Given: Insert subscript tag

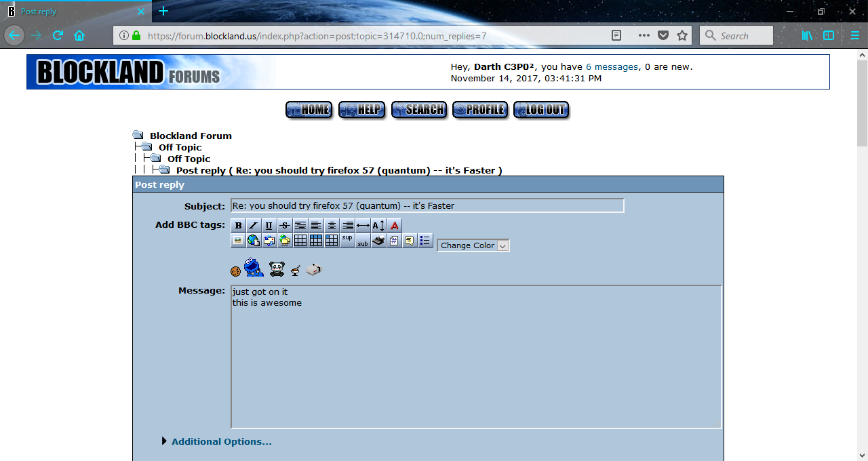Looking at the screenshot, I should (x=363, y=241).
